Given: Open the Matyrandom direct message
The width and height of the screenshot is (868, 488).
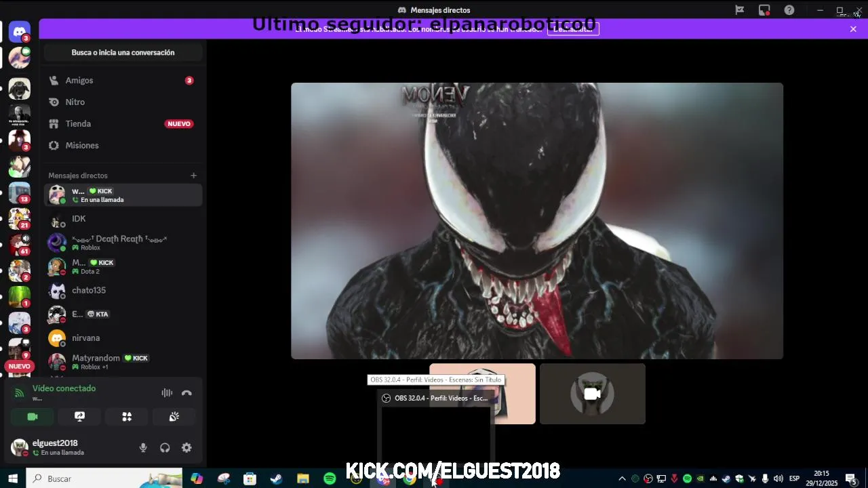Looking at the screenshot, I should point(123,361).
